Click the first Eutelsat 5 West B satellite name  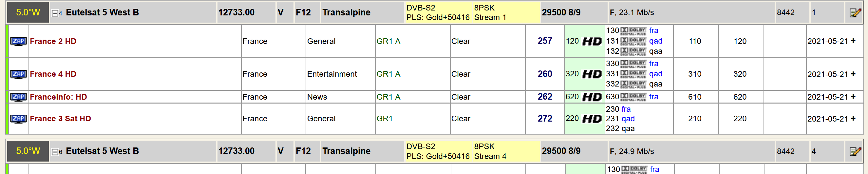[x=102, y=12]
